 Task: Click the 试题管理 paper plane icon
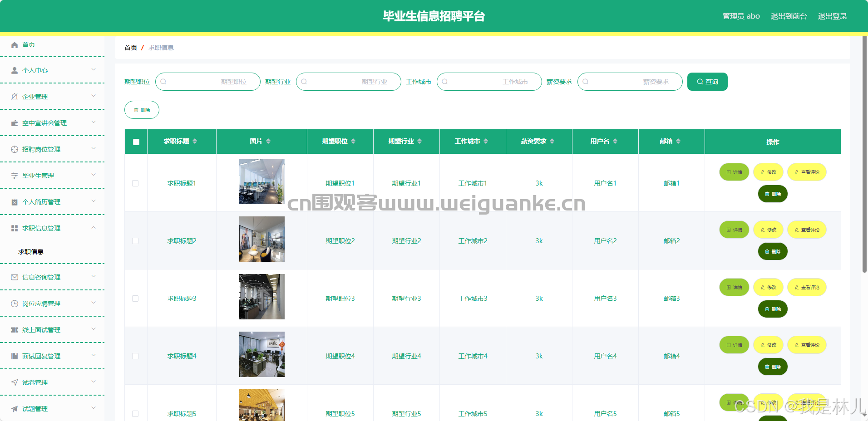(x=15, y=409)
